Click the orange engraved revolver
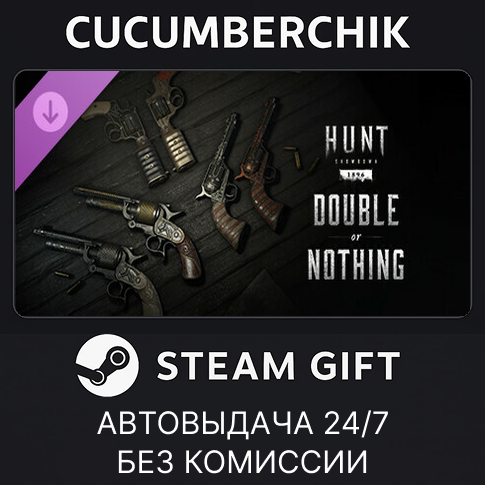 point(262,167)
